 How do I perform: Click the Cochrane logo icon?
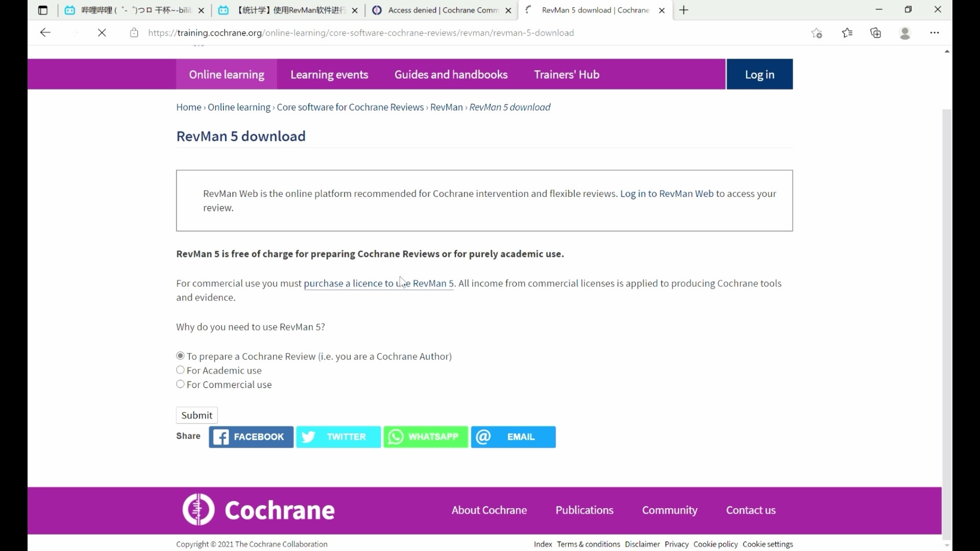pos(198,510)
